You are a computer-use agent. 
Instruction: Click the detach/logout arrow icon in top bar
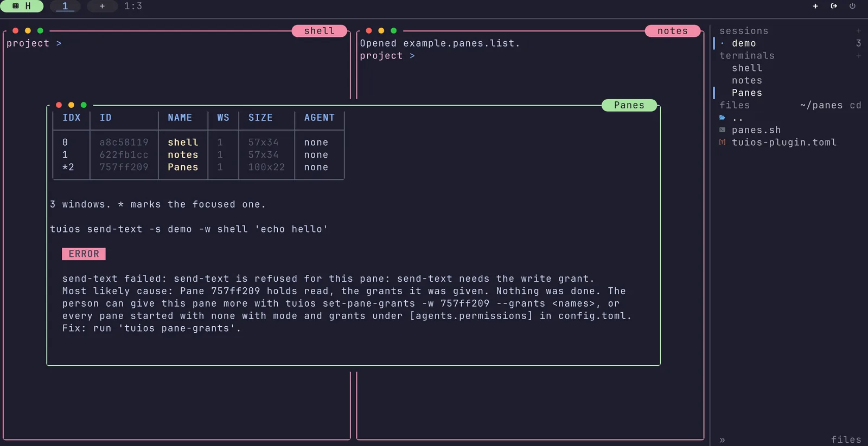pyautogui.click(x=834, y=6)
